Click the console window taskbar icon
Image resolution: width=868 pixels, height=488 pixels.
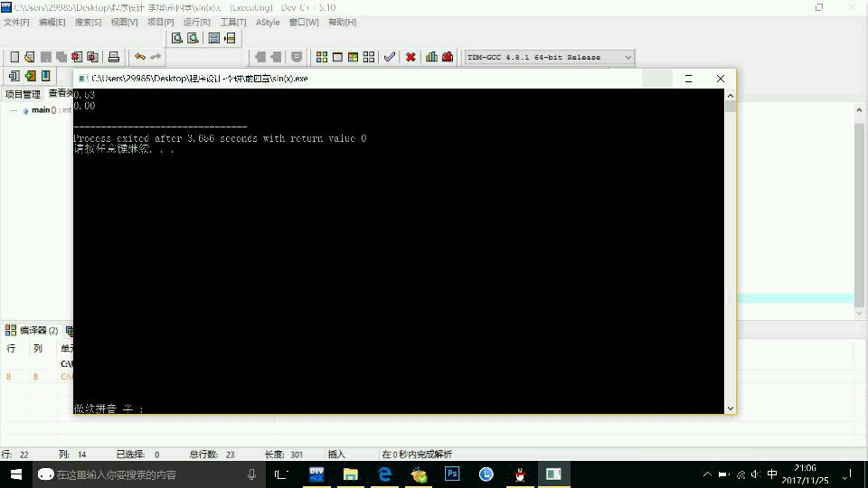[x=553, y=474]
